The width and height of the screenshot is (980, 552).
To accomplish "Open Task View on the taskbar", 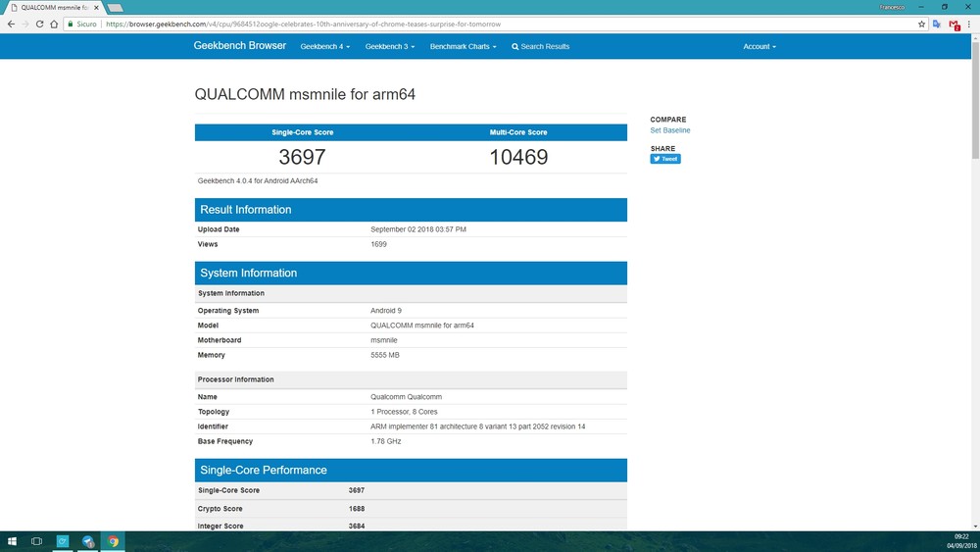I will (x=37, y=541).
